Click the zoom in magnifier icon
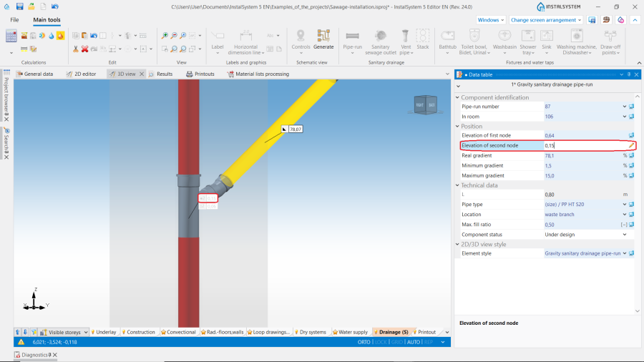 tap(165, 35)
